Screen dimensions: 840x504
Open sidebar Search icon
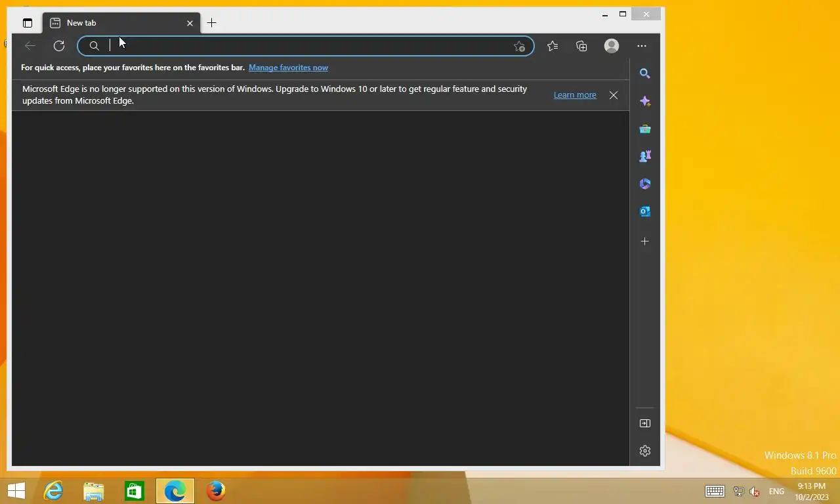(645, 73)
